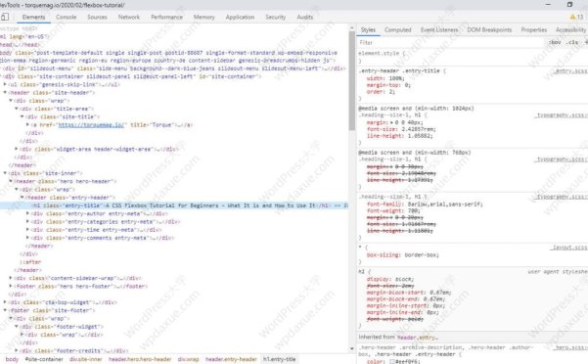Open the Application tab

pos(240,18)
